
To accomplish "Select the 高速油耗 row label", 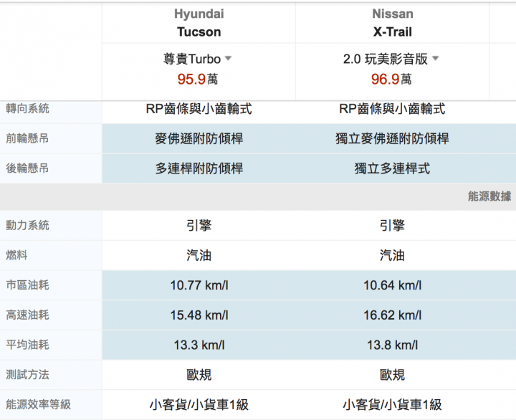I will coord(28,315).
